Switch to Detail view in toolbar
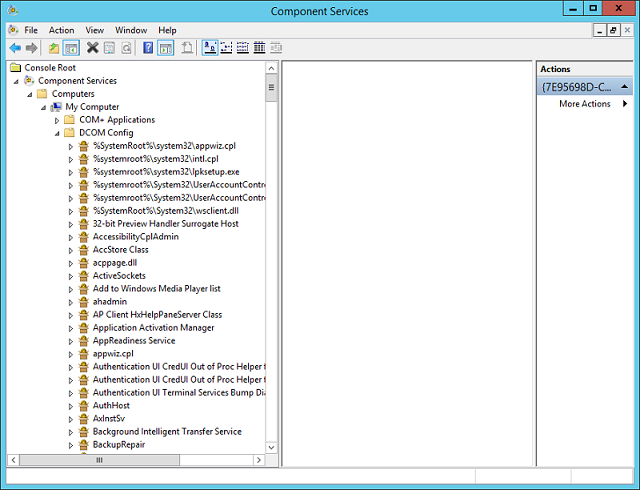 (259, 47)
